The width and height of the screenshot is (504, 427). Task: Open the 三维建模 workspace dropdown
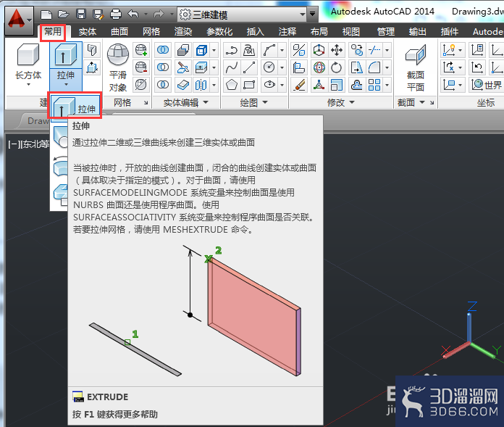(243, 14)
